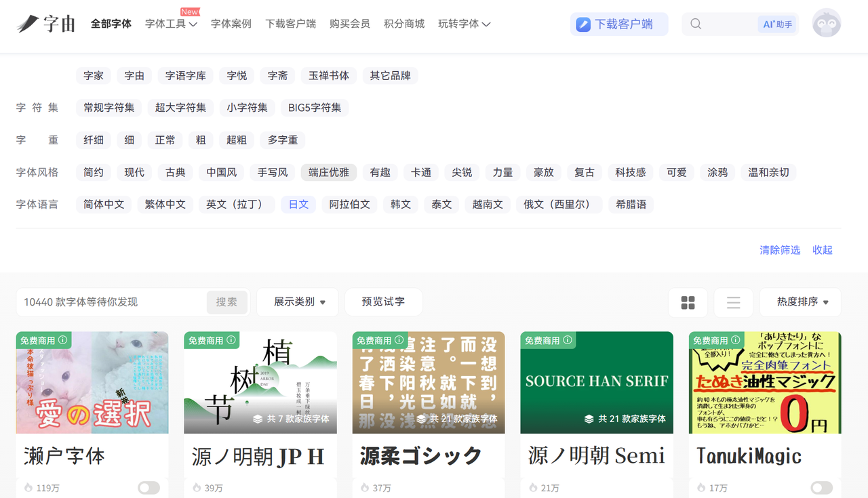
Task: Open the 积分商城 nav item
Action: click(x=403, y=24)
